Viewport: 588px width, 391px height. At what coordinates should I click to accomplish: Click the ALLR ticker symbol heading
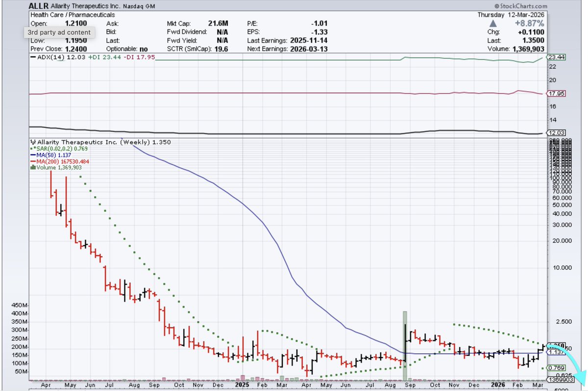coord(40,6)
